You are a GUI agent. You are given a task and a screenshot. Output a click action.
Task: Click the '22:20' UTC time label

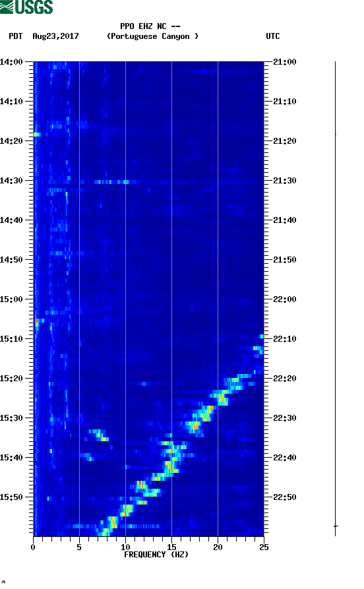click(x=285, y=379)
